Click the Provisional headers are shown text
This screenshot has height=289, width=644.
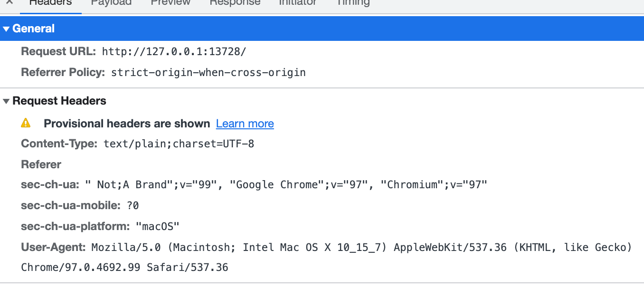pos(127,124)
